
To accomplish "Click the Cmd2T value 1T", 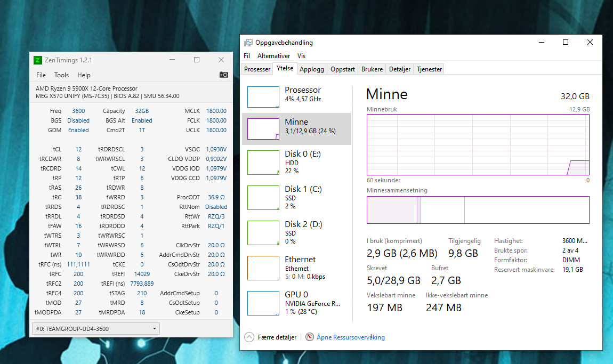I will point(142,130).
